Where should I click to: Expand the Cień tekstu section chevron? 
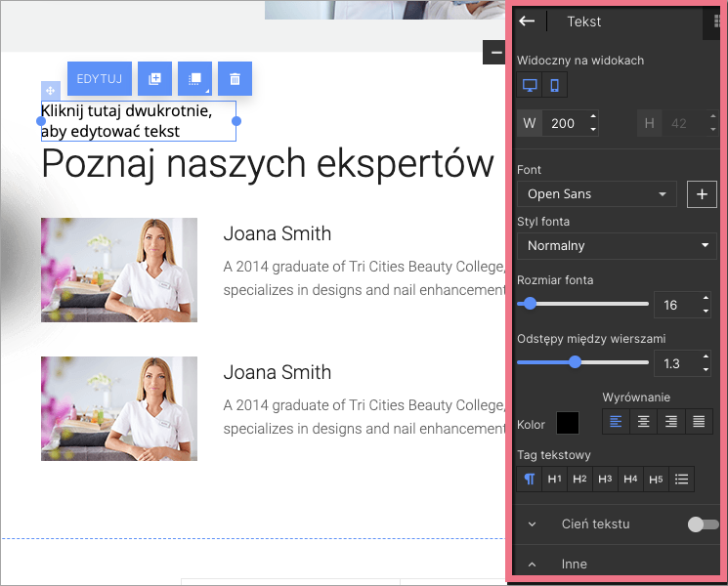coord(533,524)
